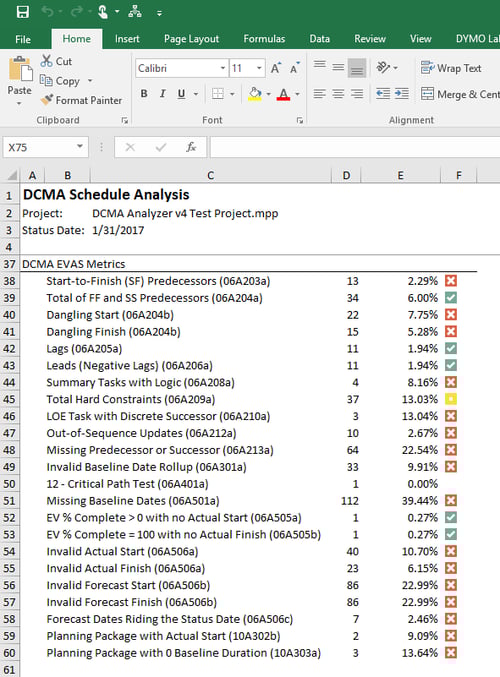
Task: Select the DCMA Schedule Analysis title cell
Action: [x=106, y=195]
